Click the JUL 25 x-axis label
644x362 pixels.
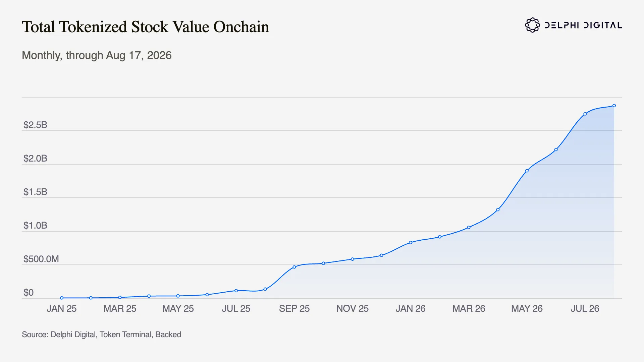coord(236,309)
